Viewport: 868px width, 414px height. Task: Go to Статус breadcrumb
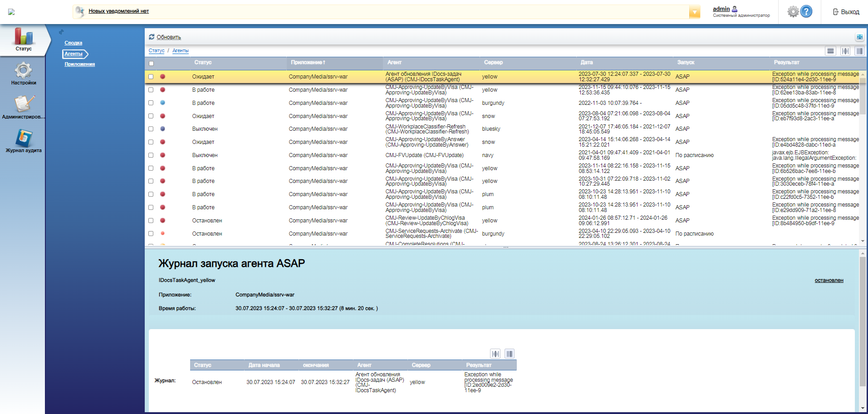point(156,51)
